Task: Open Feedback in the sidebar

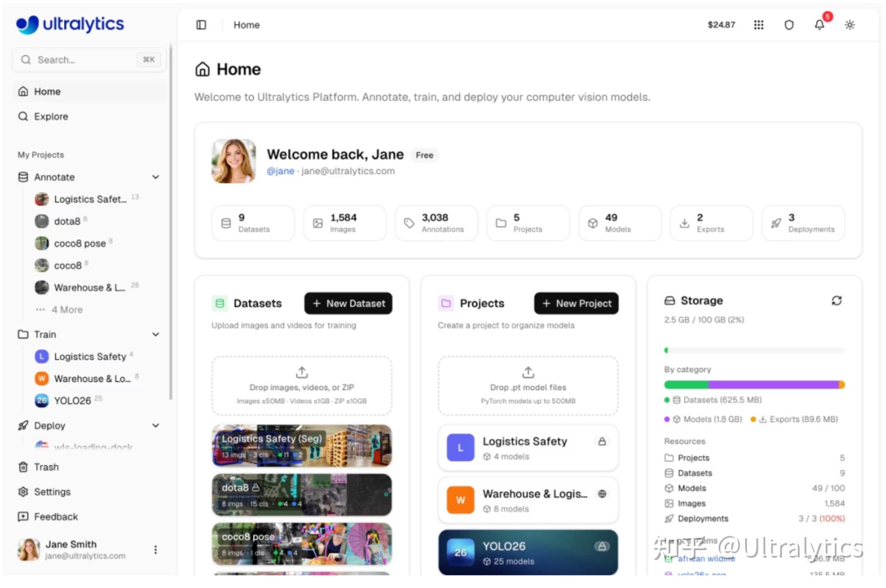Action: [x=89, y=517]
